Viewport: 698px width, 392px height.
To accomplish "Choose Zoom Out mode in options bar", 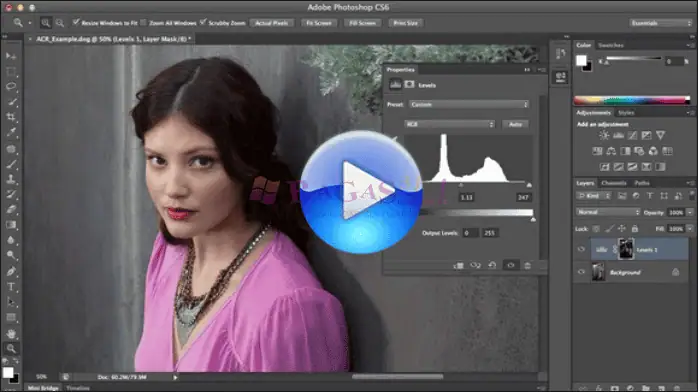I will tap(60, 23).
